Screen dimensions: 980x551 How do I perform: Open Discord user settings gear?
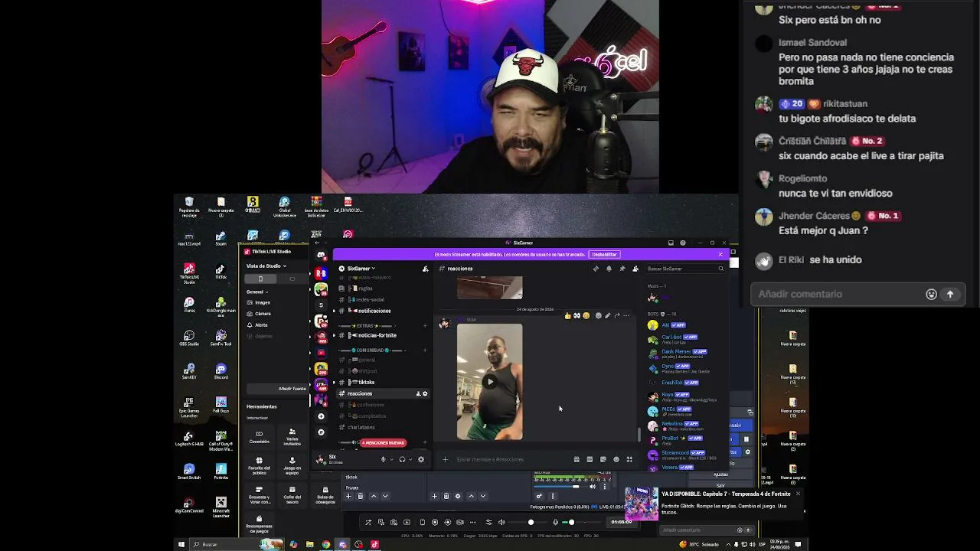(420, 459)
